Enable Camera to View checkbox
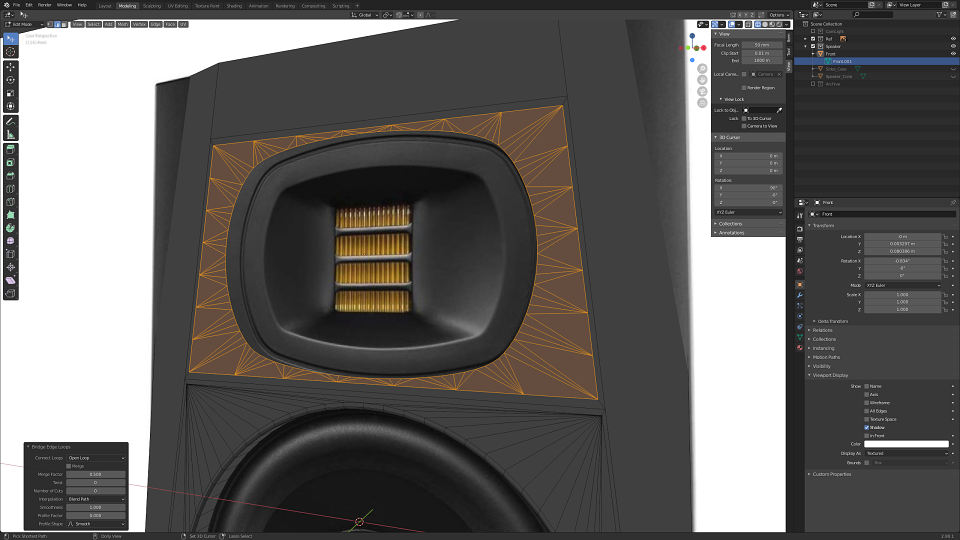This screenshot has height=540, width=960. (x=744, y=126)
